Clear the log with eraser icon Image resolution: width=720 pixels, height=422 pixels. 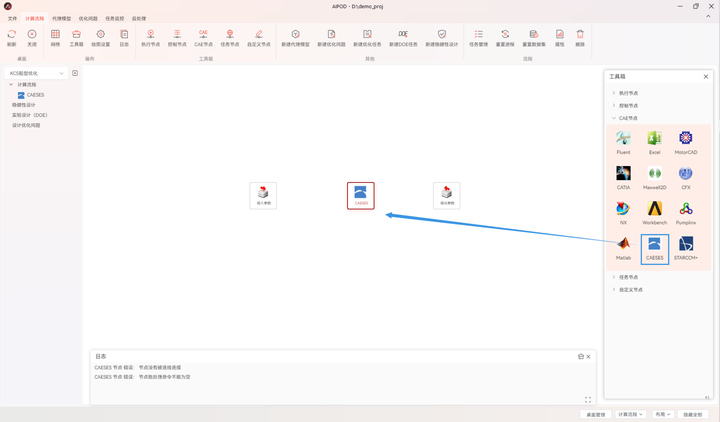(581, 356)
